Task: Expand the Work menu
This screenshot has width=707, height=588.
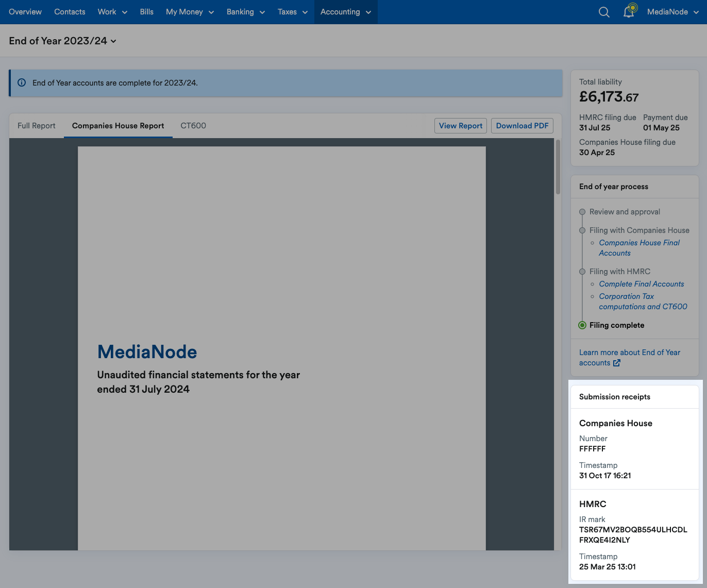Action: [x=112, y=12]
